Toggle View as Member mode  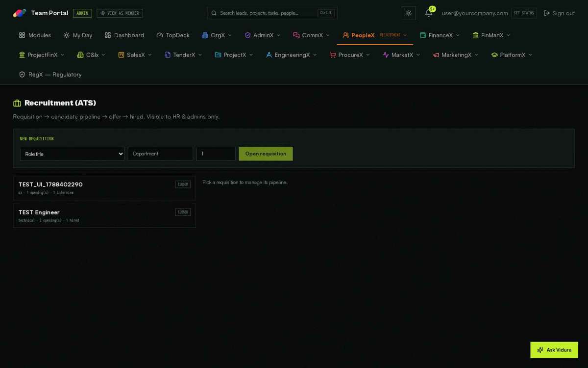pyautogui.click(x=120, y=13)
